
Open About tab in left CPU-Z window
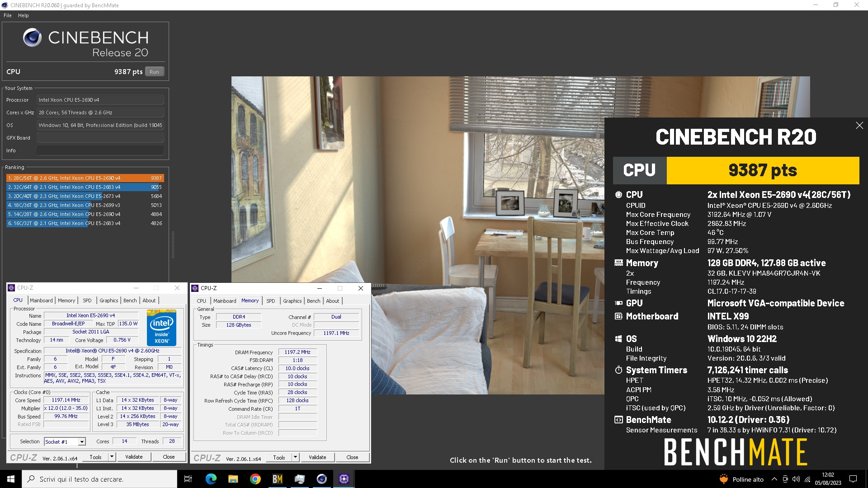(149, 300)
